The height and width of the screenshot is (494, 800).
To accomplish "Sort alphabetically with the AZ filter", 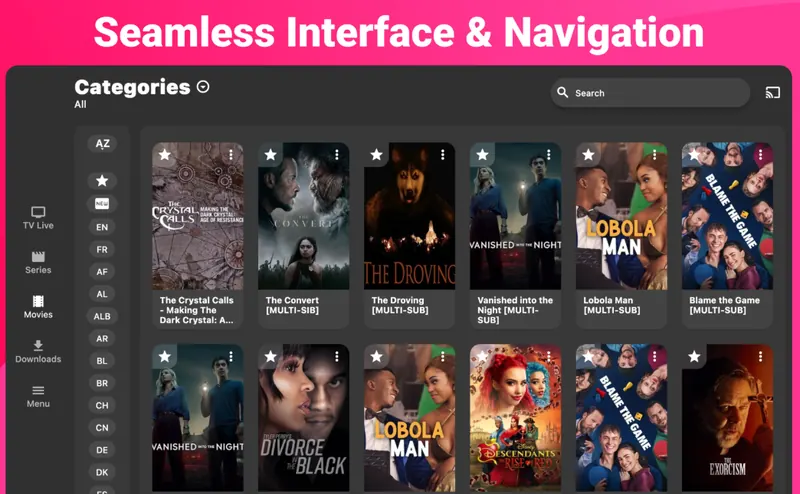I will click(102, 143).
